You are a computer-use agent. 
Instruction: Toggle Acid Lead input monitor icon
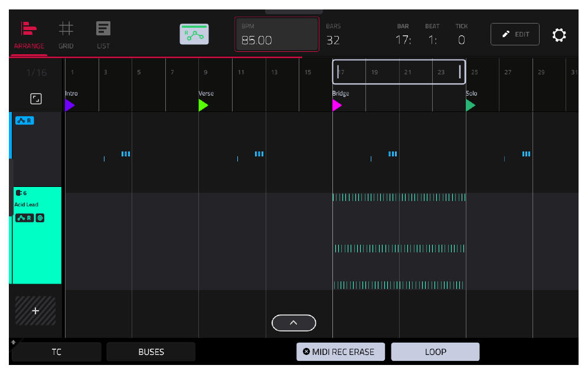pyautogui.click(x=40, y=218)
